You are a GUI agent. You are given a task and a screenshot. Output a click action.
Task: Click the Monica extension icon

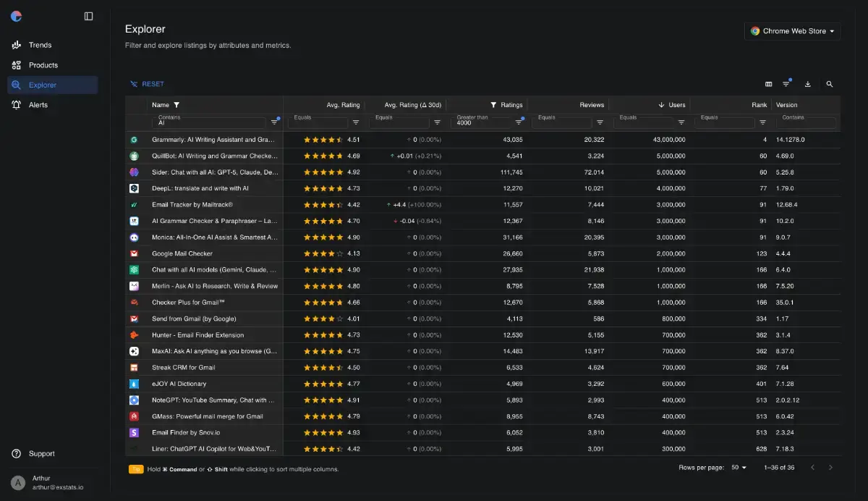coord(134,237)
